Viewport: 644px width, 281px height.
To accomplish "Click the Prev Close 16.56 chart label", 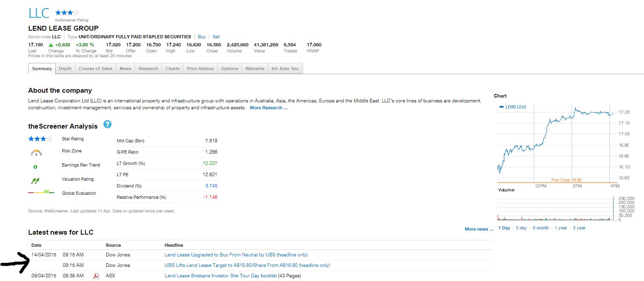I will pos(566,180).
